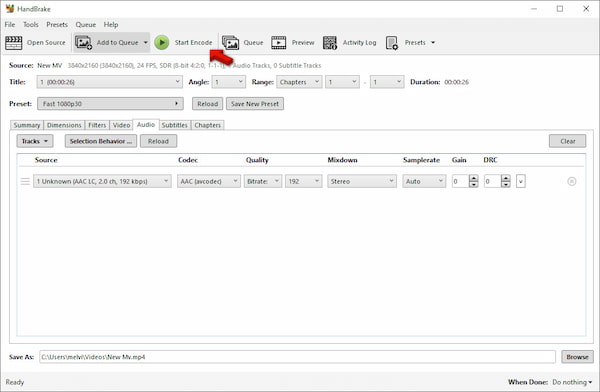Open the File menu
Screen dimensions: 600x392
point(10,24)
